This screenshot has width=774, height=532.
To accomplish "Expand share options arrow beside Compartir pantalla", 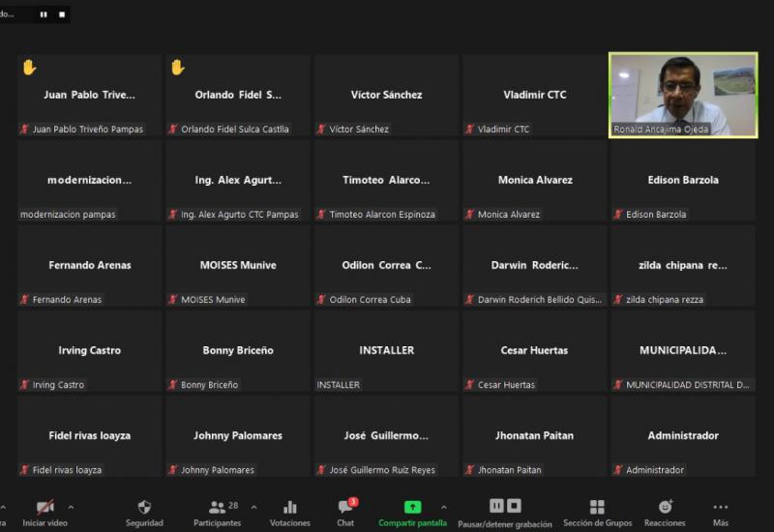I will 444,507.
